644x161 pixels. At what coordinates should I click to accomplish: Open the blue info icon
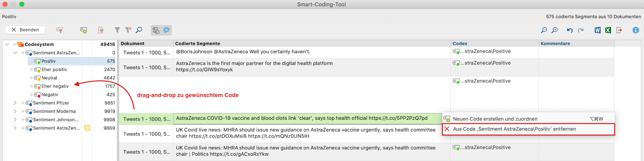pos(636,30)
